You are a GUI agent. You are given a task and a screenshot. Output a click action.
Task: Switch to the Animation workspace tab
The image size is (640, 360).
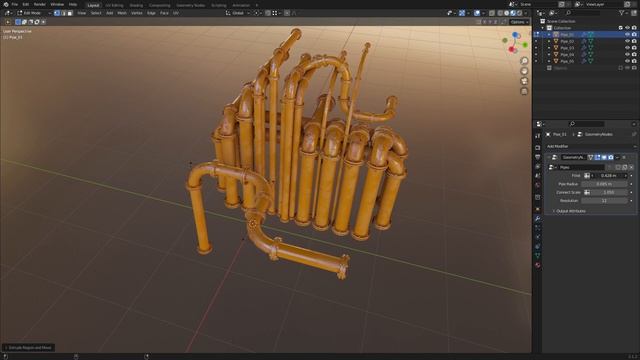(241, 5)
